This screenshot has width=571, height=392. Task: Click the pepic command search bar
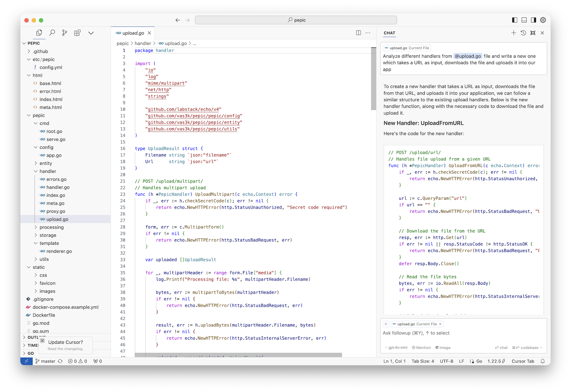coord(296,20)
